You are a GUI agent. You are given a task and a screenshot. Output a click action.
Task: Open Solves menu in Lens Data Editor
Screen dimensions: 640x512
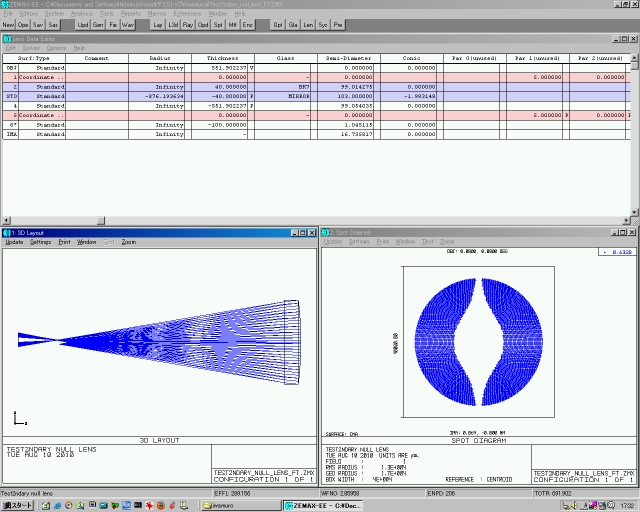(x=31, y=48)
